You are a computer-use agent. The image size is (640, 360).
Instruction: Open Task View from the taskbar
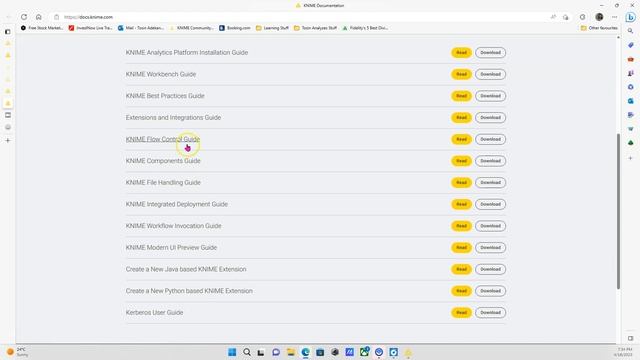tap(261, 352)
